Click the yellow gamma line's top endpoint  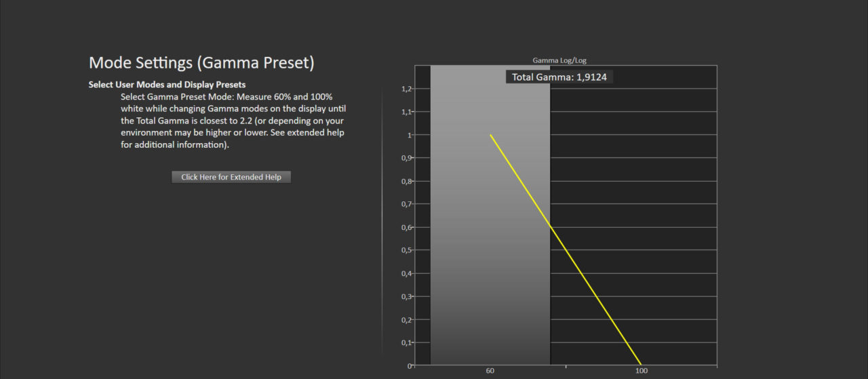pos(491,136)
